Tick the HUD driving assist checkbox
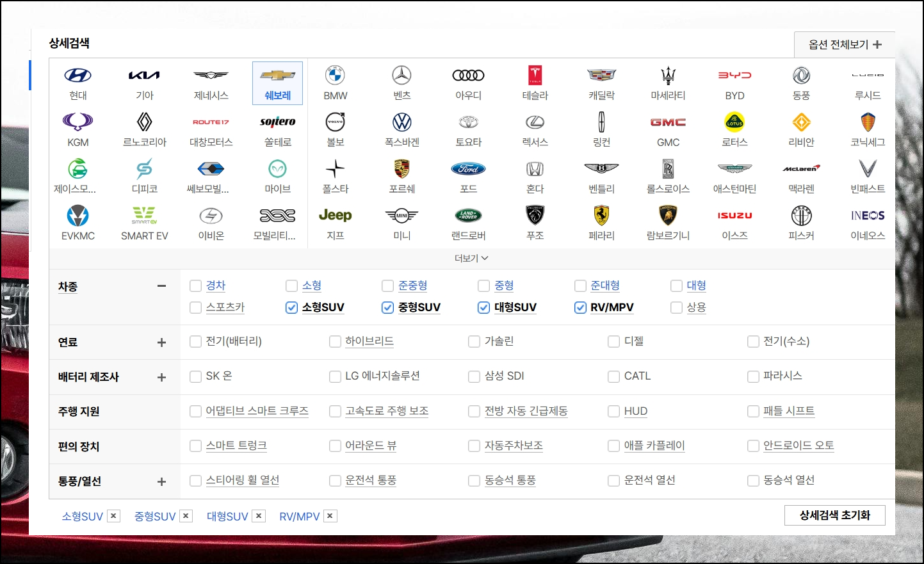This screenshot has width=924, height=564. 614,411
